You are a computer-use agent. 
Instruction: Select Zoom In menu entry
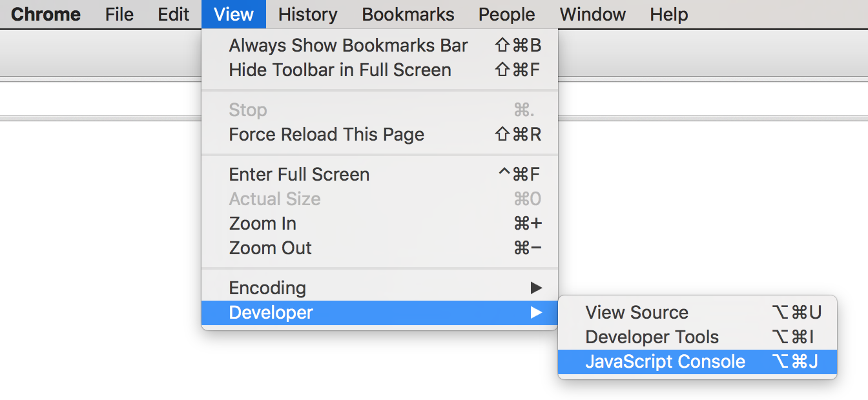[380, 224]
